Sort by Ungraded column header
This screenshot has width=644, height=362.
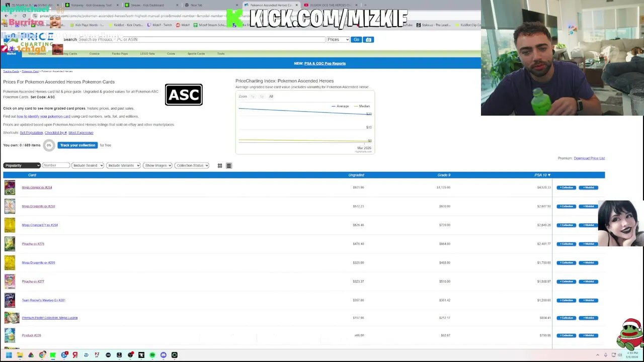[x=356, y=175]
